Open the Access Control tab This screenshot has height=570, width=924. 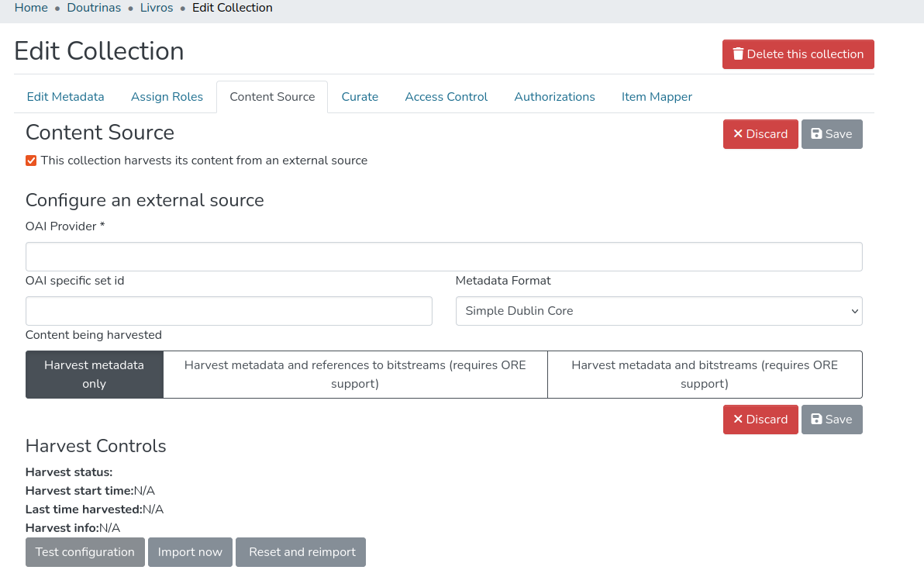[x=446, y=97]
